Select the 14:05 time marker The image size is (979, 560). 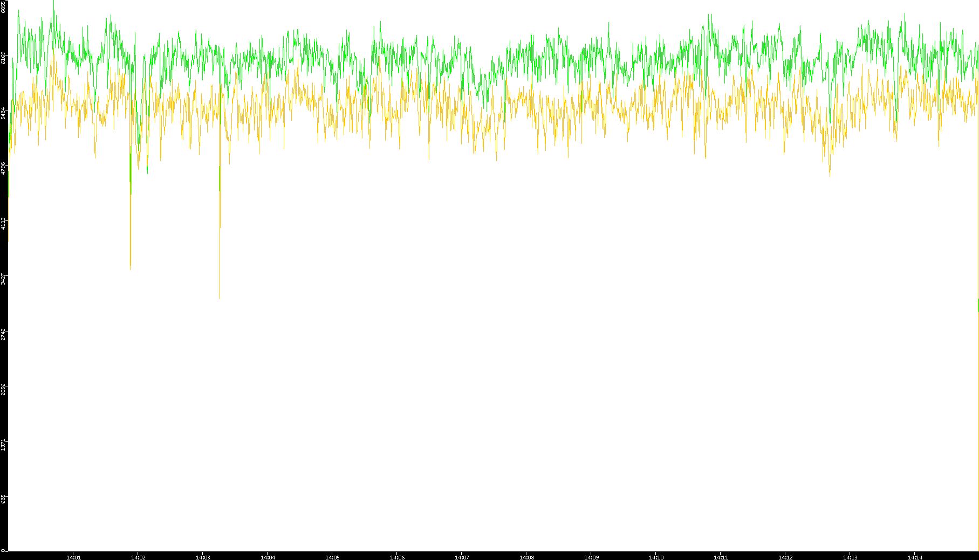pos(332,557)
